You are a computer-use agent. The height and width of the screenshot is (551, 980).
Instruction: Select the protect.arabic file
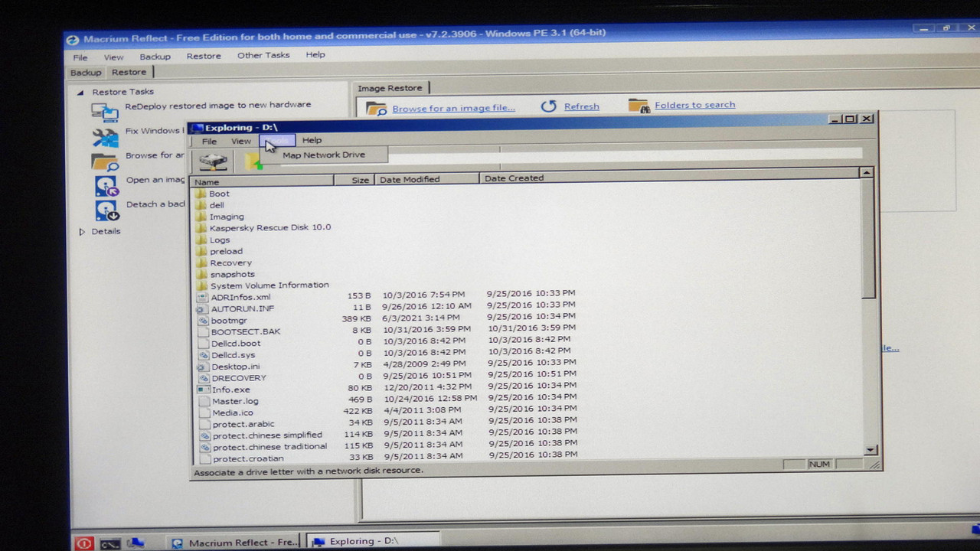coord(237,424)
